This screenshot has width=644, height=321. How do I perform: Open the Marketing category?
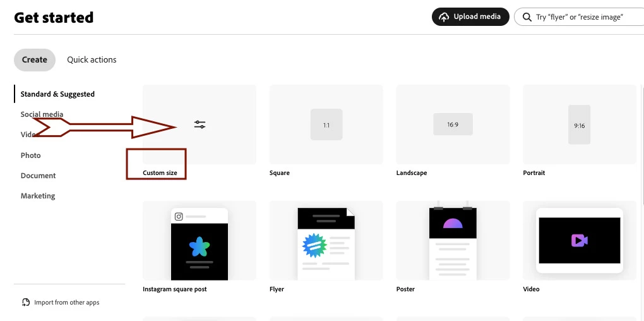coord(38,196)
